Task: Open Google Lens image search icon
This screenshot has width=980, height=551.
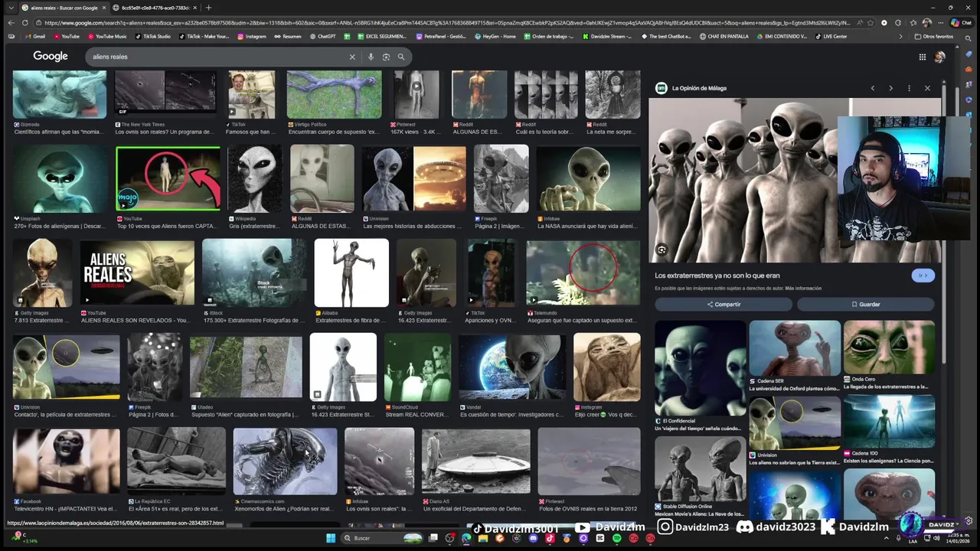Action: (x=386, y=57)
